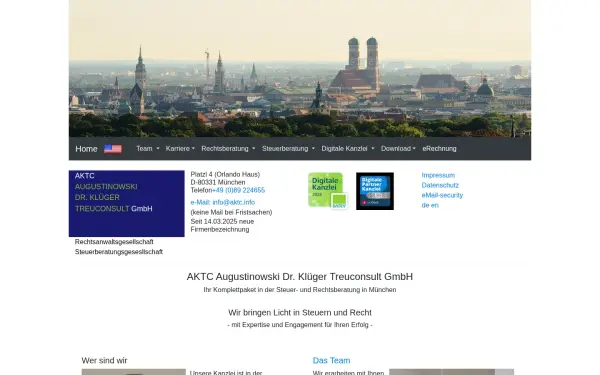Open the Datenschutz link
600x375 pixels.
440,185
